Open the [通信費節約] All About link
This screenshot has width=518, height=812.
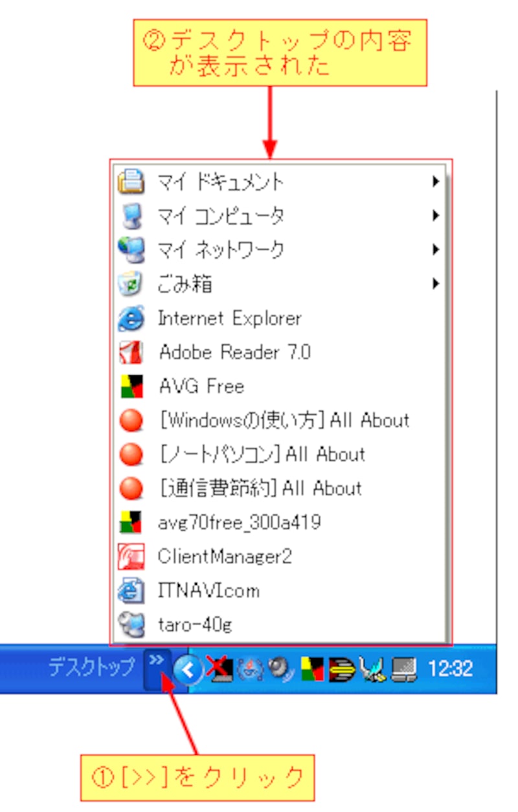tap(279, 488)
